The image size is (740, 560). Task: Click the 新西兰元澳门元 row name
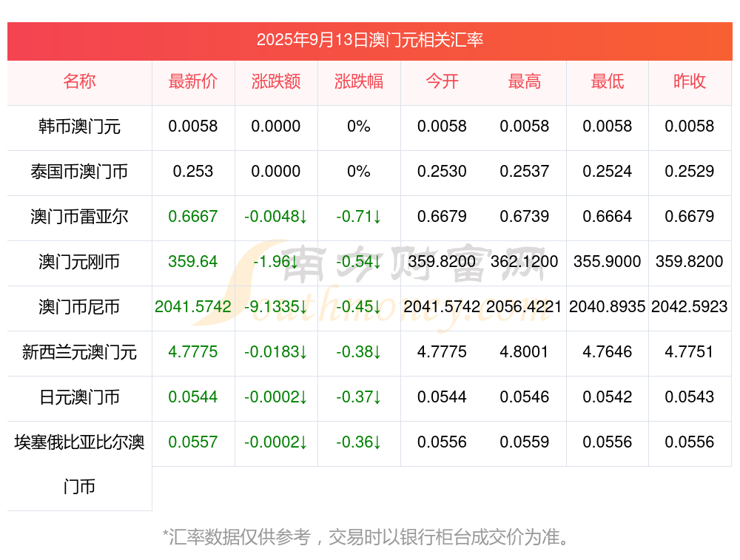pyautogui.click(x=79, y=352)
